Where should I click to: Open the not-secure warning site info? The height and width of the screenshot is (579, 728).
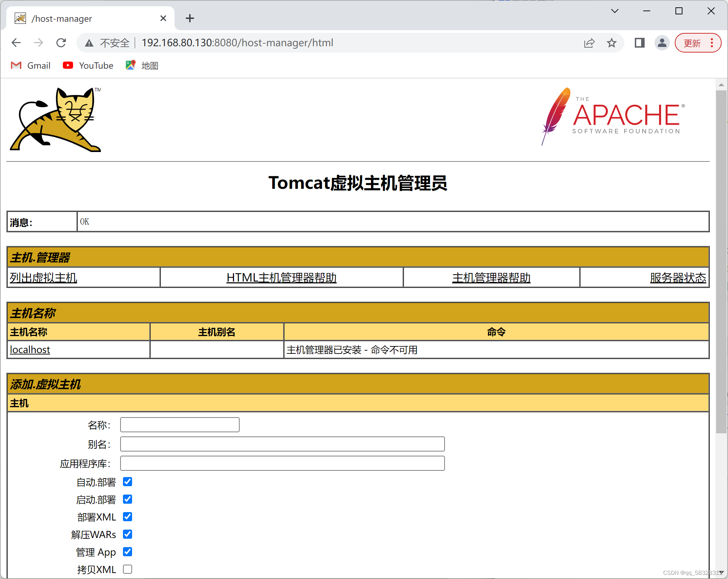(x=108, y=43)
